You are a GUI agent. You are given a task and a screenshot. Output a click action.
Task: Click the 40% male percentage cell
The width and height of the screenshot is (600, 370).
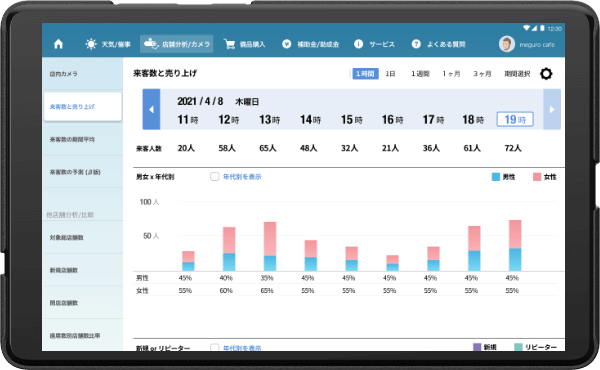(226, 278)
